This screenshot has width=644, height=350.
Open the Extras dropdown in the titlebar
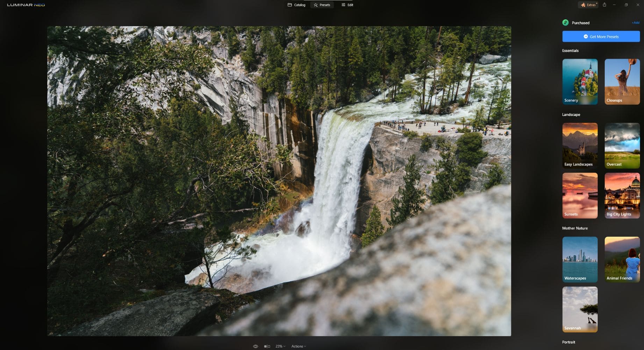point(588,5)
